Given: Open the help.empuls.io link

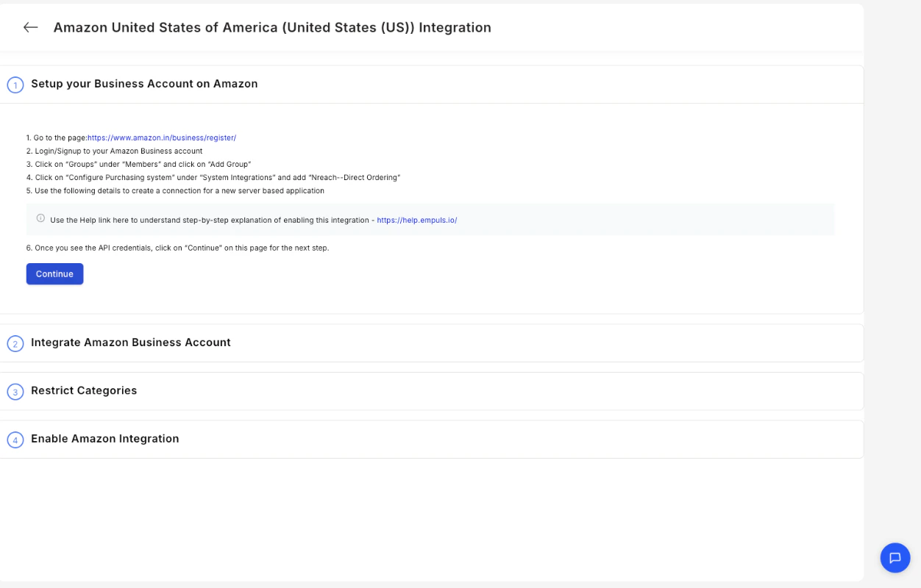Looking at the screenshot, I should [x=417, y=220].
